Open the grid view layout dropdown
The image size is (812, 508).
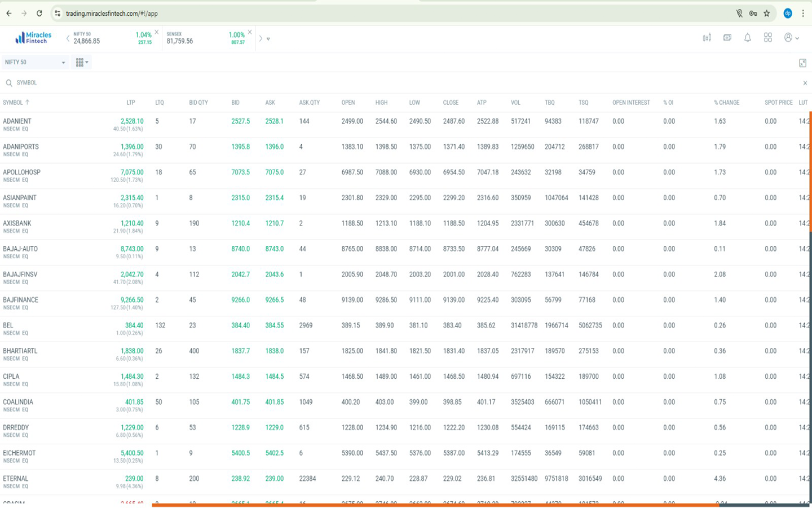[x=82, y=63]
